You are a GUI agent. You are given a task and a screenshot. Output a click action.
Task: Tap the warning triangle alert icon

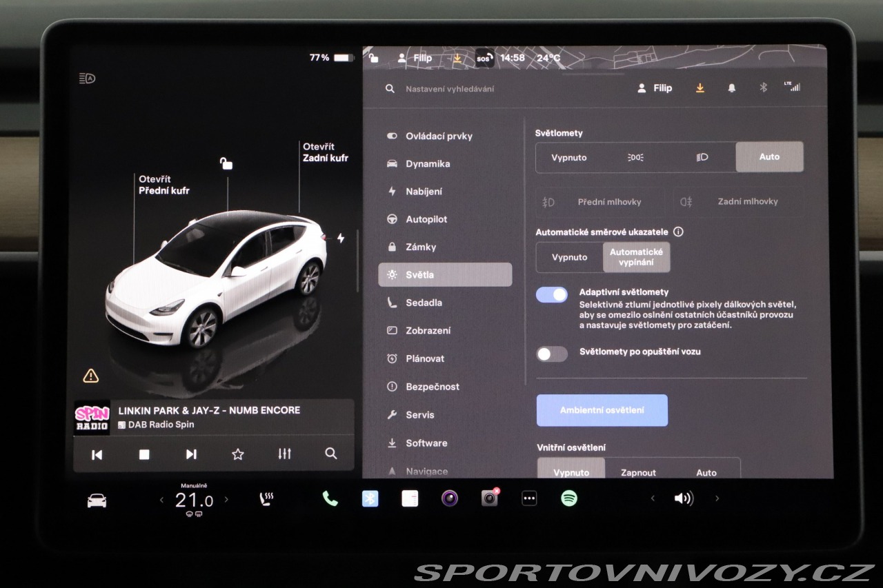click(x=91, y=376)
